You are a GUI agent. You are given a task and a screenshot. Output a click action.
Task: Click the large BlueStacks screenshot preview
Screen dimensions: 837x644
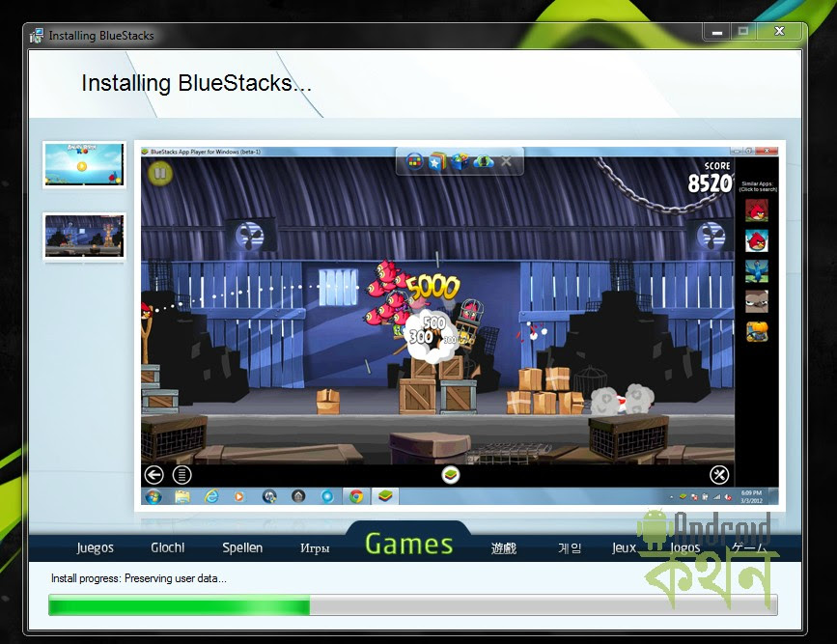460,325
